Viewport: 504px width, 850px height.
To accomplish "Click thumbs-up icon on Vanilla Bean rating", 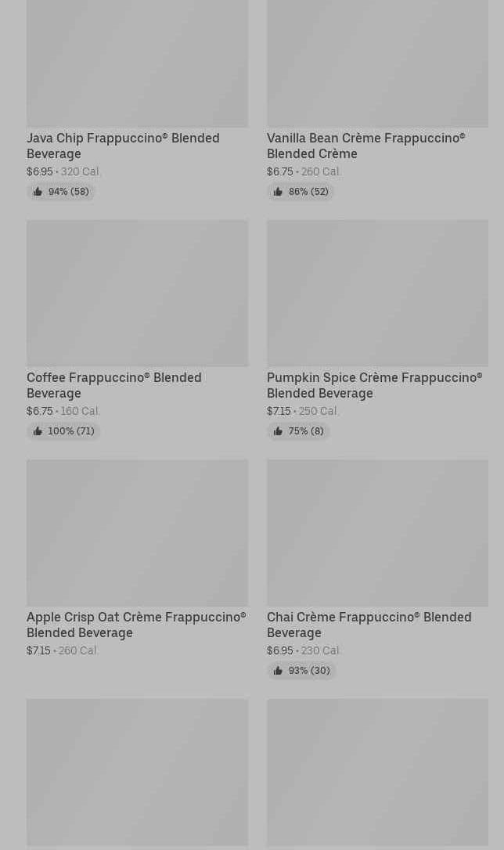I will [278, 192].
